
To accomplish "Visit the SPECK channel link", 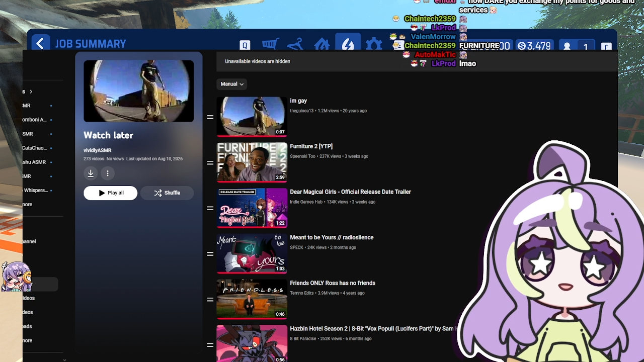I will 296,247.
